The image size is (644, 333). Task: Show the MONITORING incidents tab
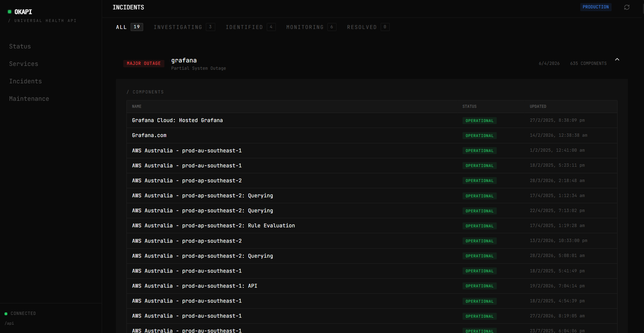click(x=311, y=27)
